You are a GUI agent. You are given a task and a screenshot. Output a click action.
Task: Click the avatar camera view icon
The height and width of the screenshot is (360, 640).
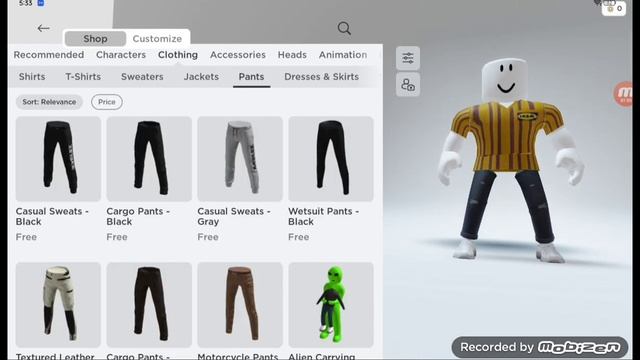coord(408,85)
